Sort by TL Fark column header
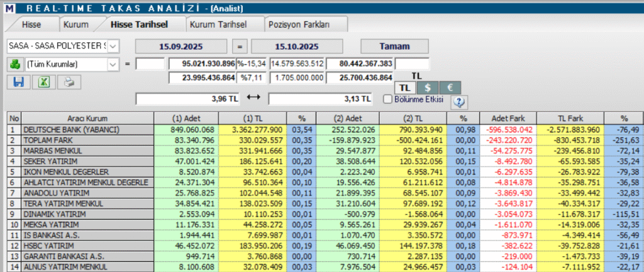This screenshot has height=272, width=644. (x=570, y=118)
